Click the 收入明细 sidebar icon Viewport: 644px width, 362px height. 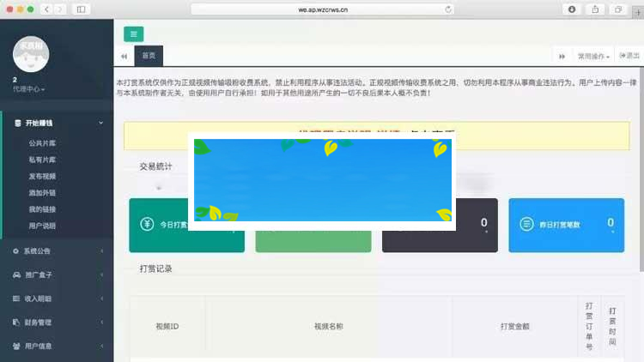[16, 299]
